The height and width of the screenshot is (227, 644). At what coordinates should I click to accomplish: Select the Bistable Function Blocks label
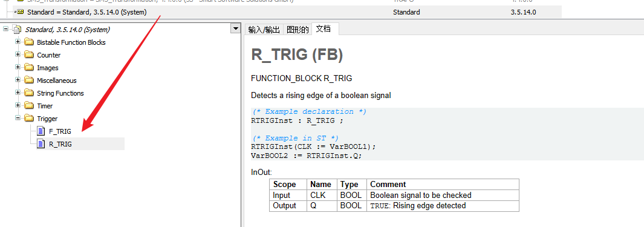(x=71, y=42)
